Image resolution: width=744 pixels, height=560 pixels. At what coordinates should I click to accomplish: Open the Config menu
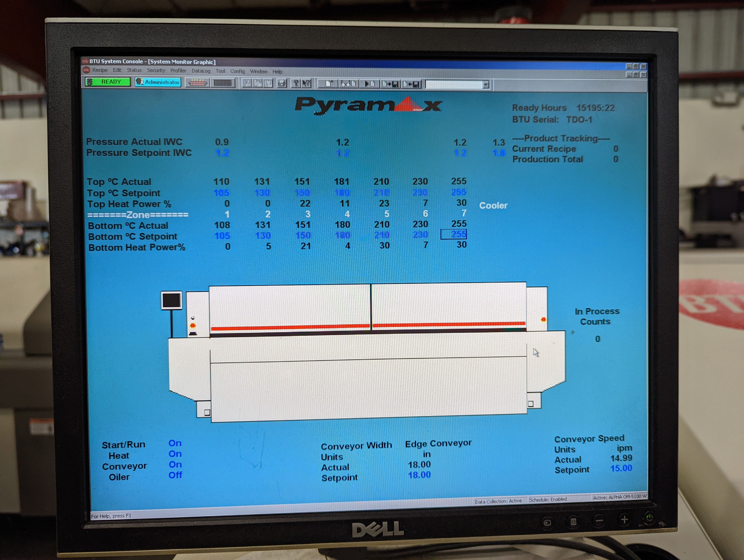coord(238,72)
